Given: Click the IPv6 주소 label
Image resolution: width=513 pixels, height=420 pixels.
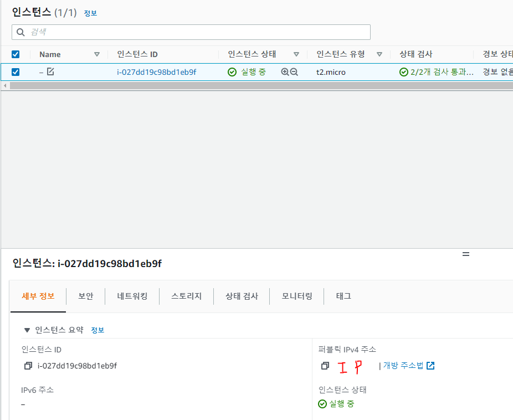Looking at the screenshot, I should [x=37, y=390].
